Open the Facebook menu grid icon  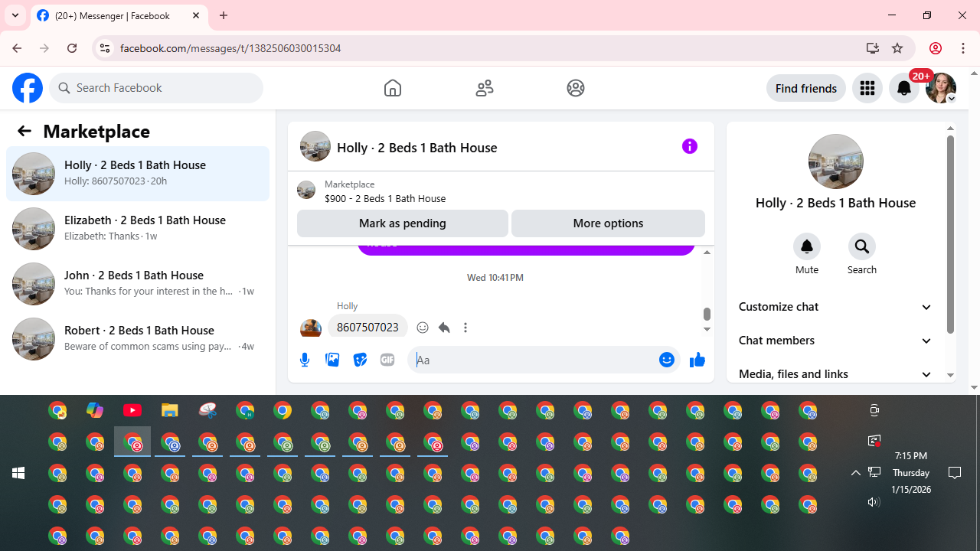867,88
